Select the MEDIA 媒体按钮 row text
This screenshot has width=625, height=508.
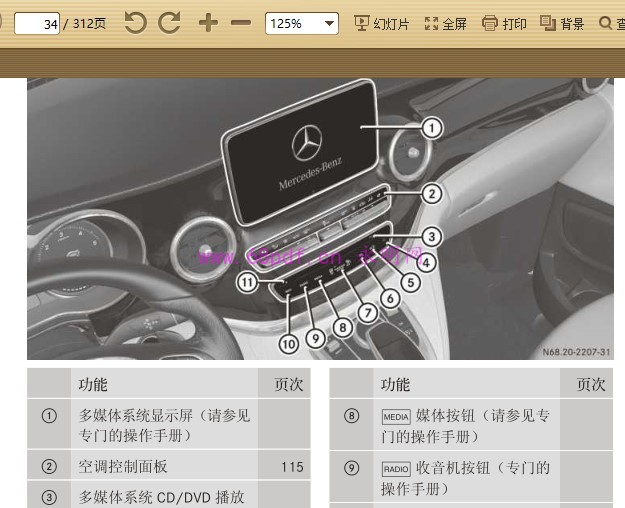[x=466, y=426]
